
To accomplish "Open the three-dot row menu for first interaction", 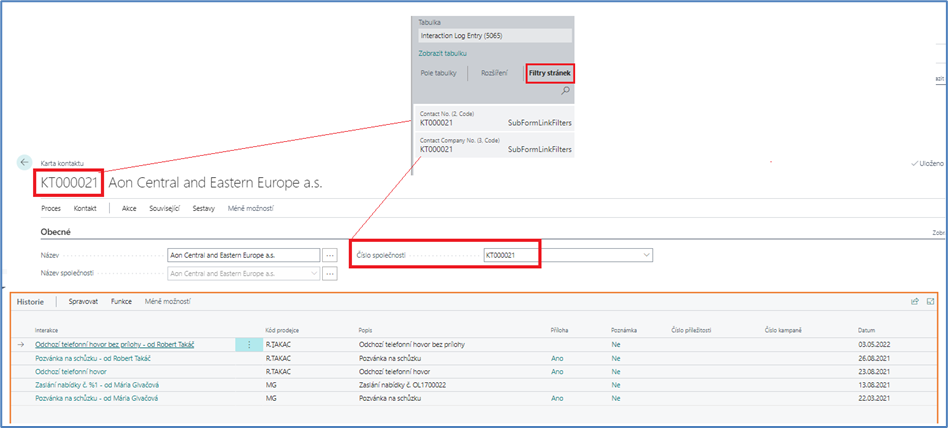I will coord(249,344).
